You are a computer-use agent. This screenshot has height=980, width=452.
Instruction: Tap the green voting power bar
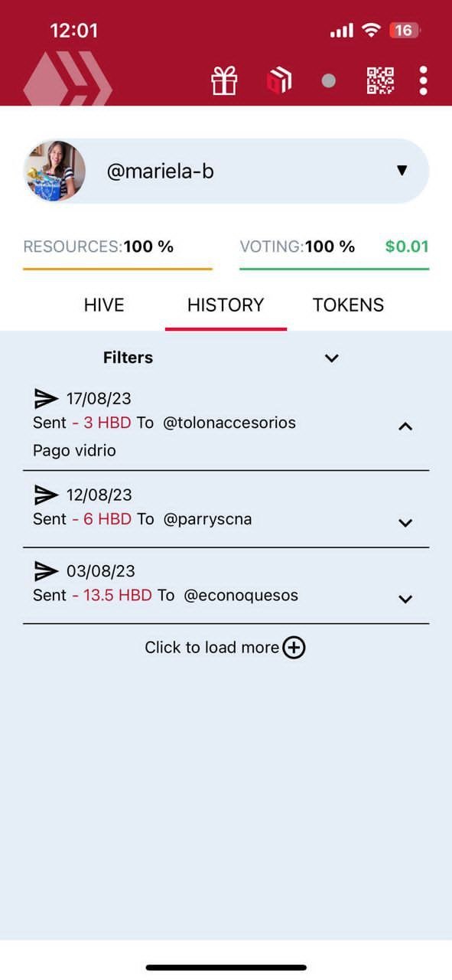334,269
